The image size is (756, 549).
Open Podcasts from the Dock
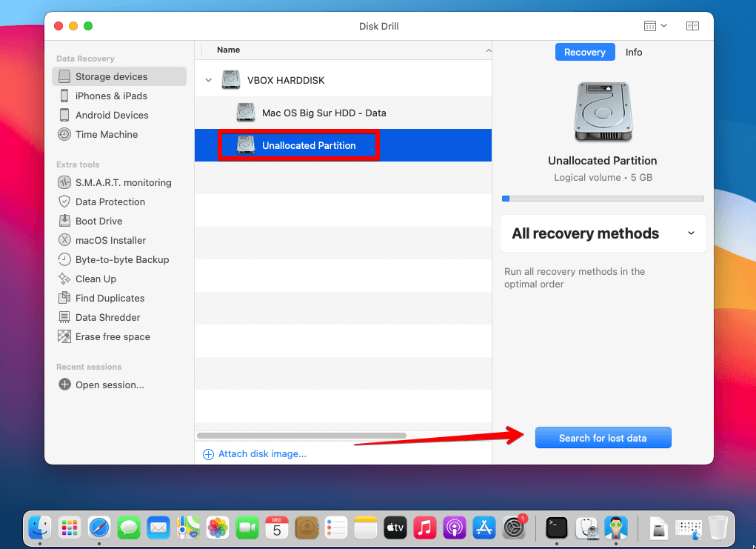[455, 528]
